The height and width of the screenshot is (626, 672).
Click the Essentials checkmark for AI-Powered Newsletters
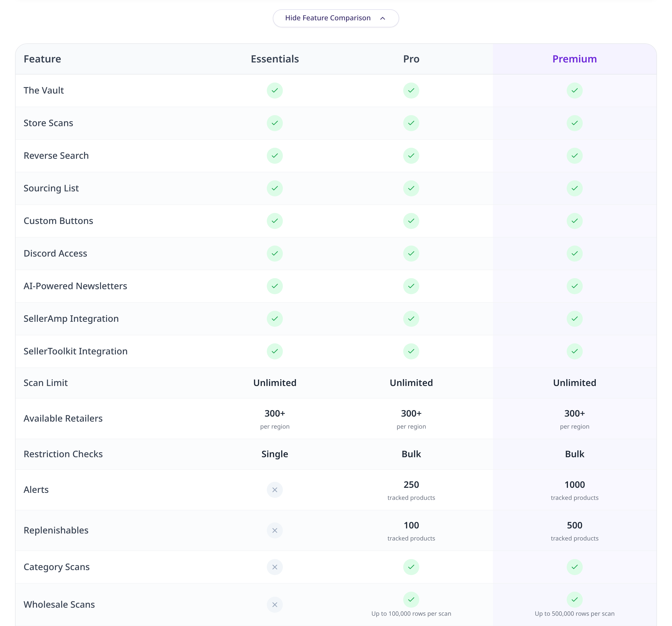tap(275, 286)
